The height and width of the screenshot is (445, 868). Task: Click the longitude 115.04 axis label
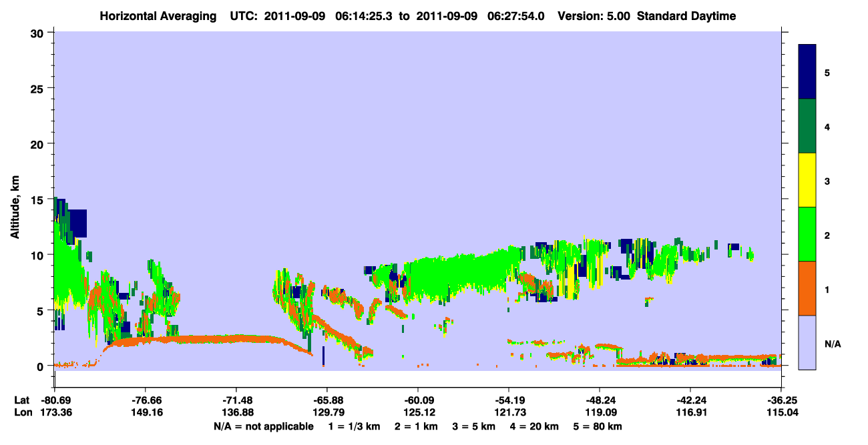[x=781, y=412]
